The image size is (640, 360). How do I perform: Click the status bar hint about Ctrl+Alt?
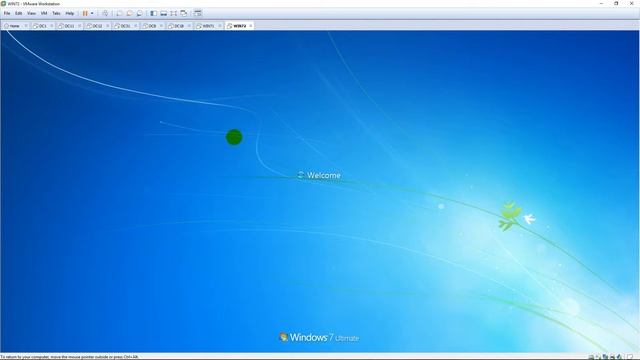tap(69, 357)
